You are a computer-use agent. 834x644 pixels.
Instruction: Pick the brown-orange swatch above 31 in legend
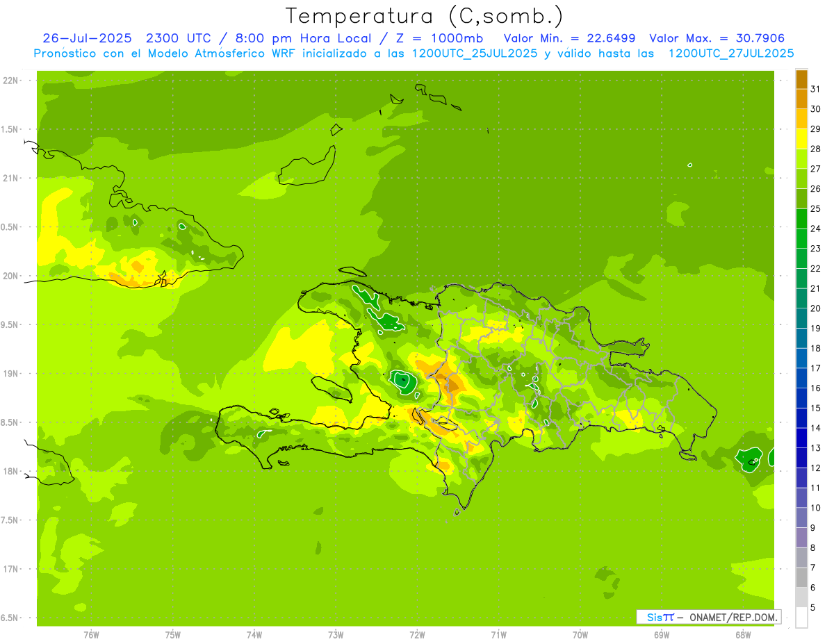coord(801,79)
